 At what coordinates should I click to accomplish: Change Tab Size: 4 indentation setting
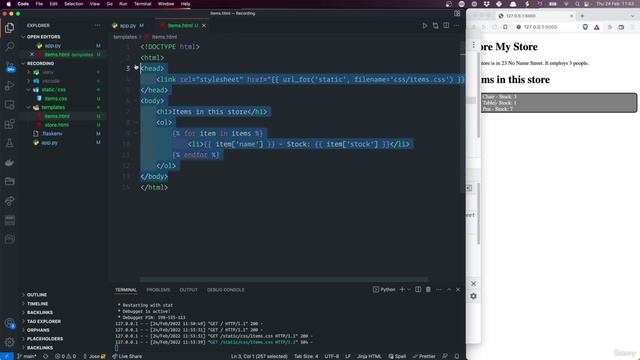(x=306, y=356)
